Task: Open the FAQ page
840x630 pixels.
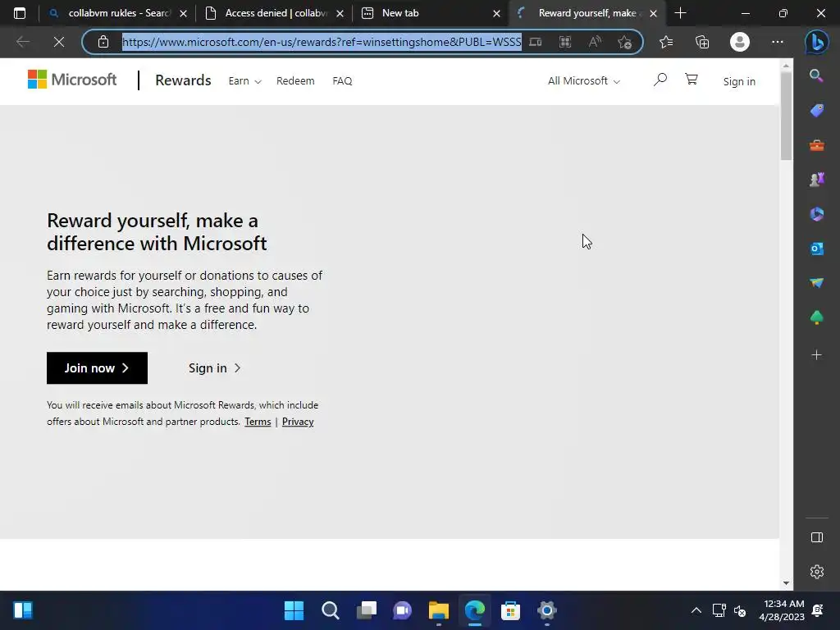Action: 342,81
